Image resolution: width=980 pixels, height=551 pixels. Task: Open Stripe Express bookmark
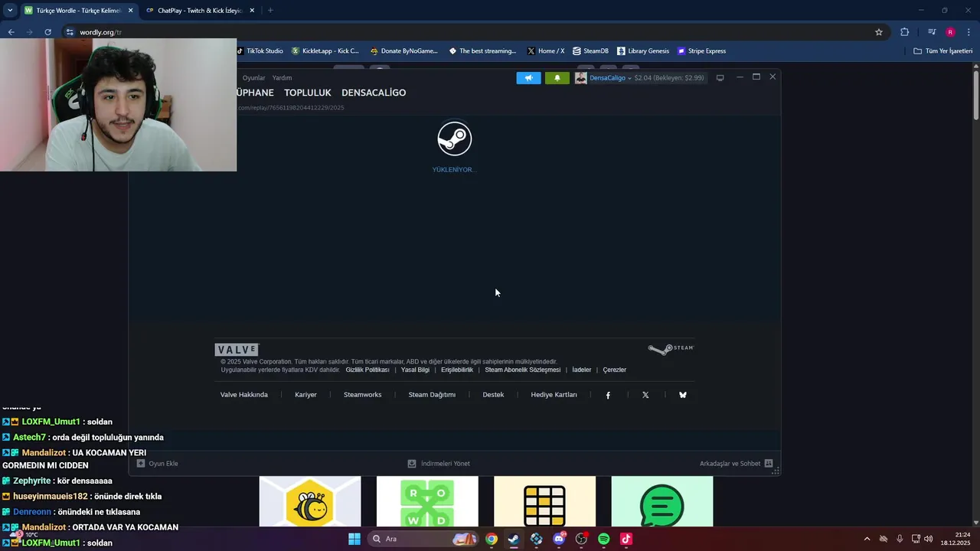[701, 51]
